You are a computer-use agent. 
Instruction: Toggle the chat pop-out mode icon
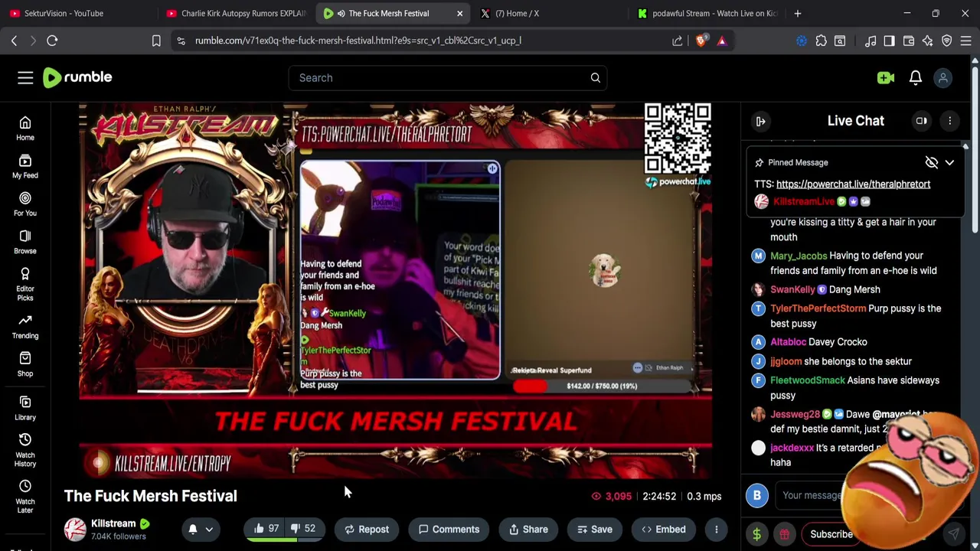(921, 121)
